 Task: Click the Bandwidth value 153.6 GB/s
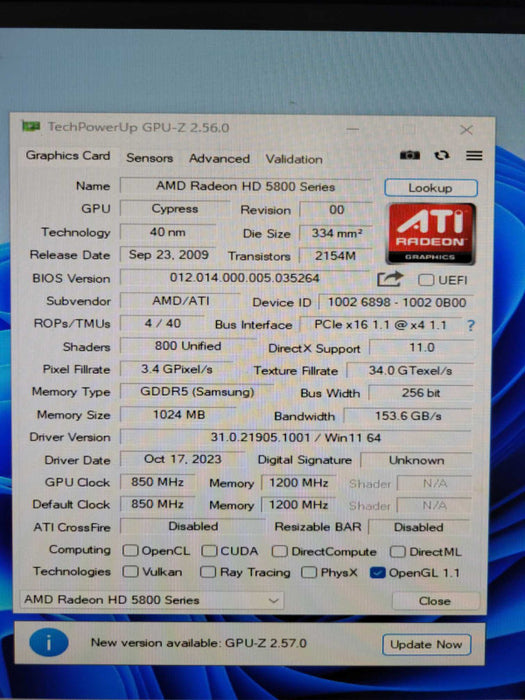(408, 416)
